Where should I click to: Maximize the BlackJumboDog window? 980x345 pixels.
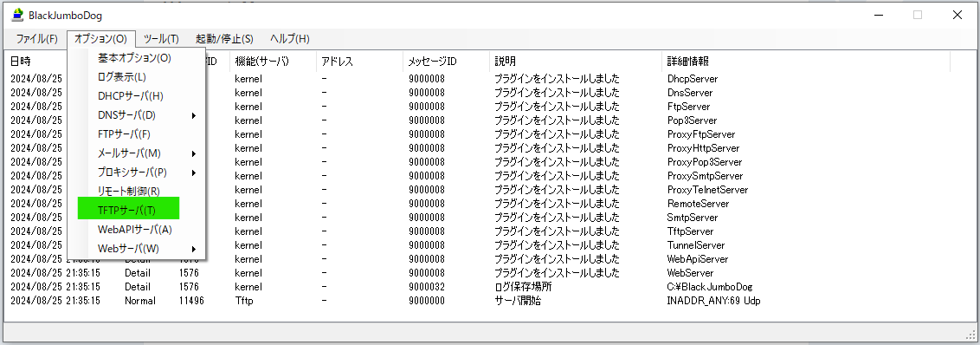[x=918, y=15]
